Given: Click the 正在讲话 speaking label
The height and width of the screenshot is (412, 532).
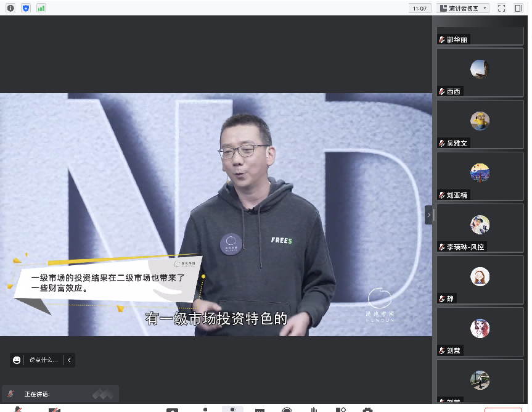Looking at the screenshot, I should (37, 394).
